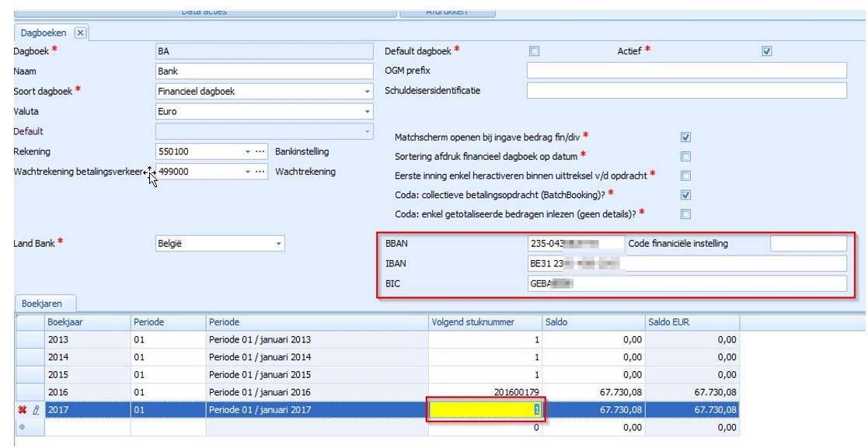
Task: Click the red delete row icon
Action: tap(22, 409)
